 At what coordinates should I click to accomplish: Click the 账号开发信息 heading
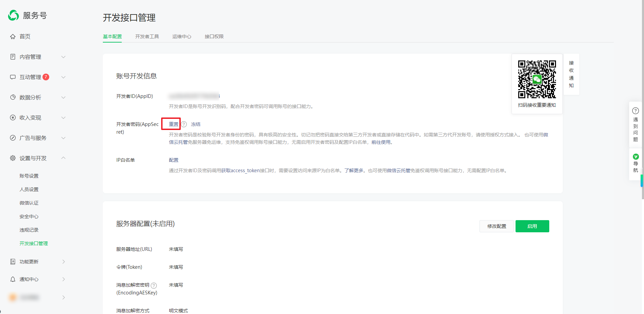[137, 76]
